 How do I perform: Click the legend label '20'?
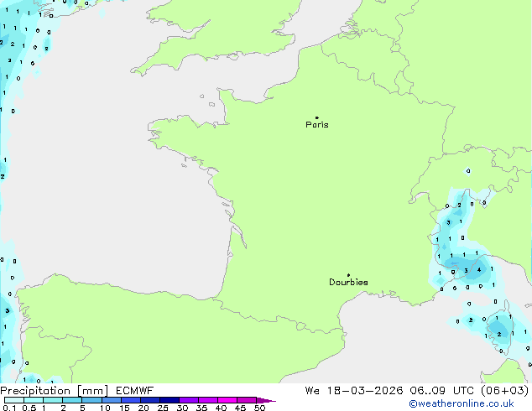point(143,408)
